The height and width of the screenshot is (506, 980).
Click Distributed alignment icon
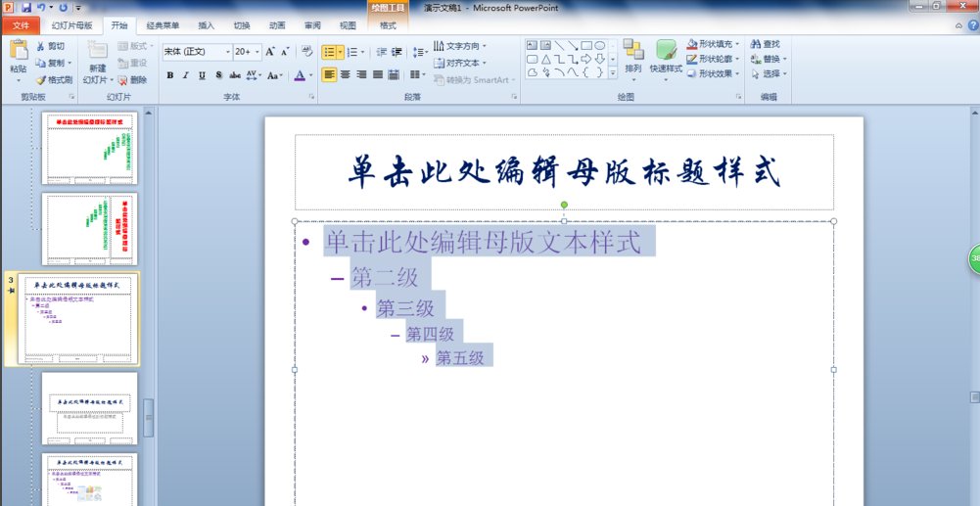tap(394, 74)
